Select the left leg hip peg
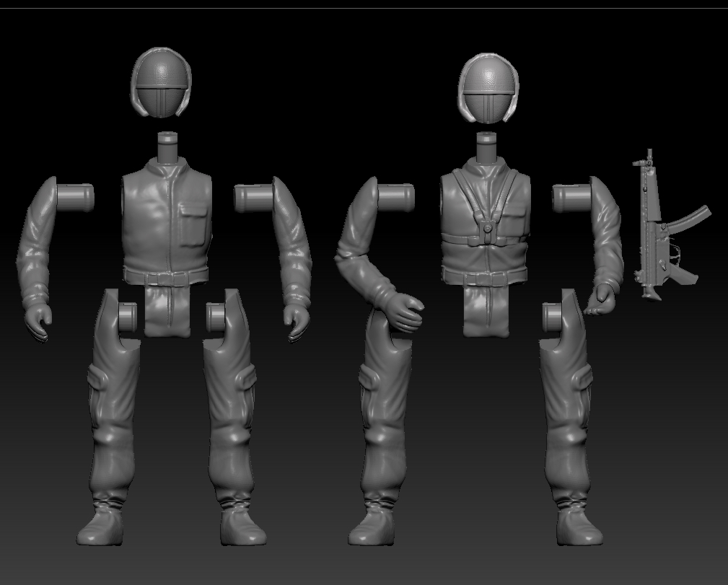 coord(129,316)
